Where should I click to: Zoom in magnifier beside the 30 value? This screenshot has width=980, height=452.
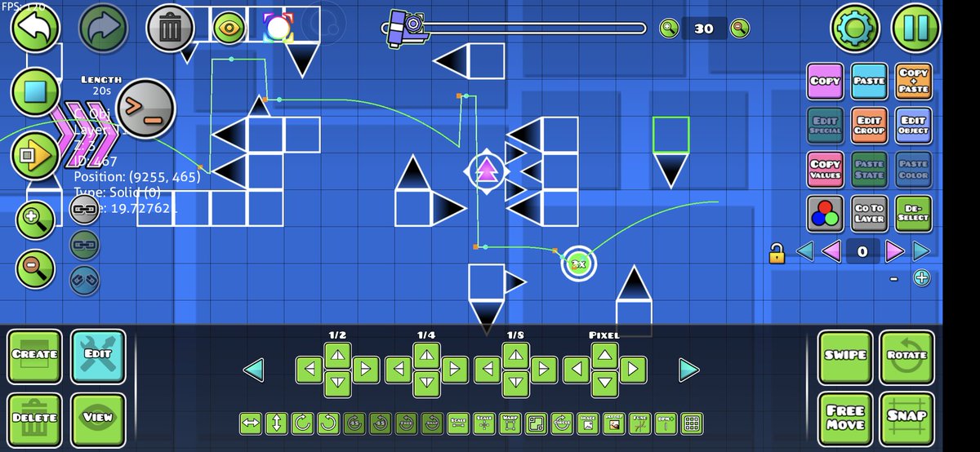[670, 29]
